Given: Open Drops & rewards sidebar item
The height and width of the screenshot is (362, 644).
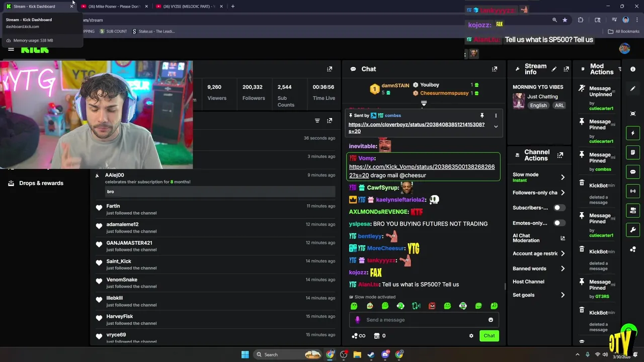Looking at the screenshot, I should coord(36,183).
